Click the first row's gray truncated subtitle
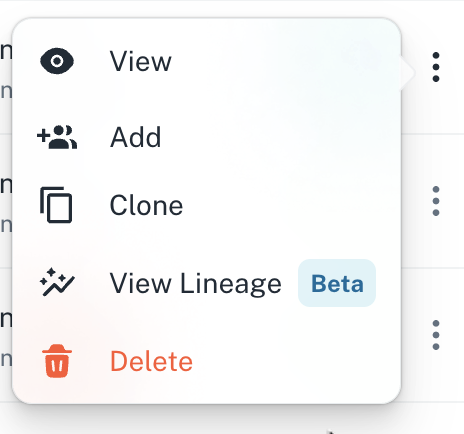This screenshot has height=434, width=464. (x=6, y=91)
